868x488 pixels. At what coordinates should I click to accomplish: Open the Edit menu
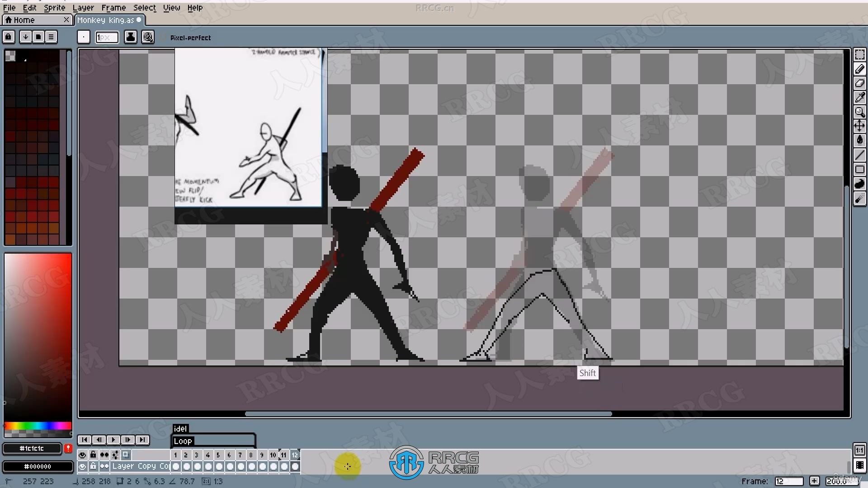pyautogui.click(x=30, y=8)
